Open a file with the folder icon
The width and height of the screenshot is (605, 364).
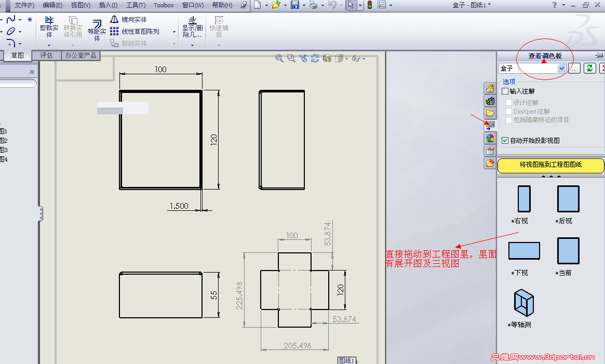point(276,5)
